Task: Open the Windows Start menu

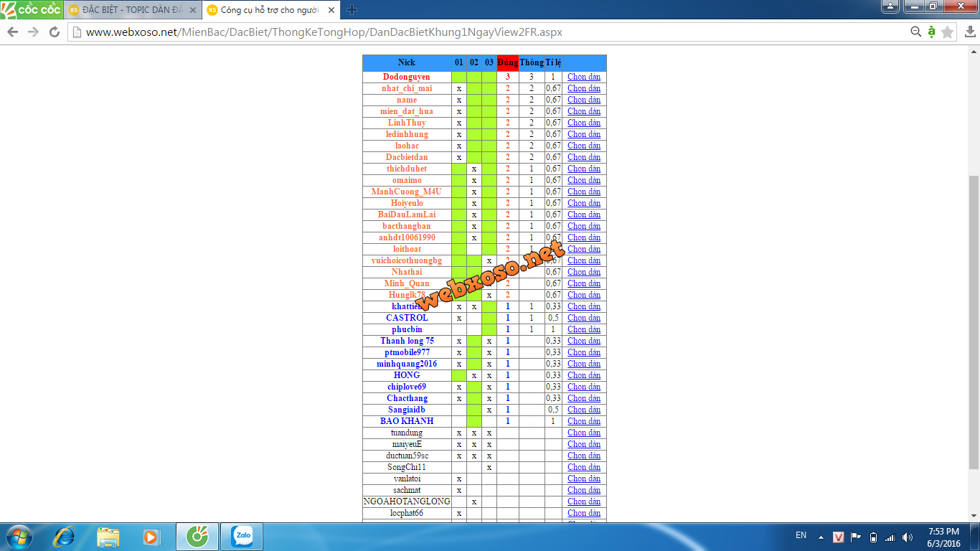Action: tap(19, 537)
